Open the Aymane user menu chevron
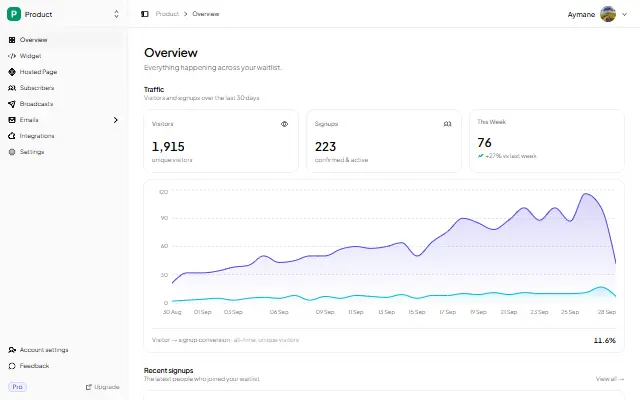 pos(624,14)
